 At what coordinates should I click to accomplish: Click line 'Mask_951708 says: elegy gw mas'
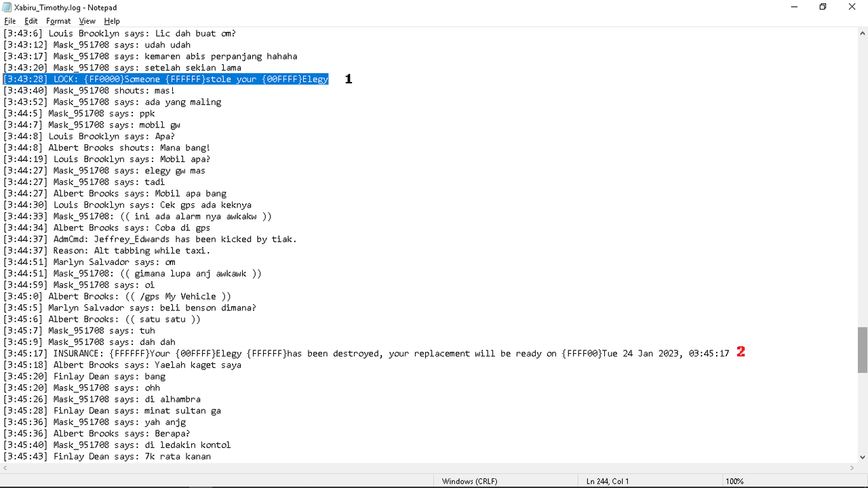[x=104, y=171]
